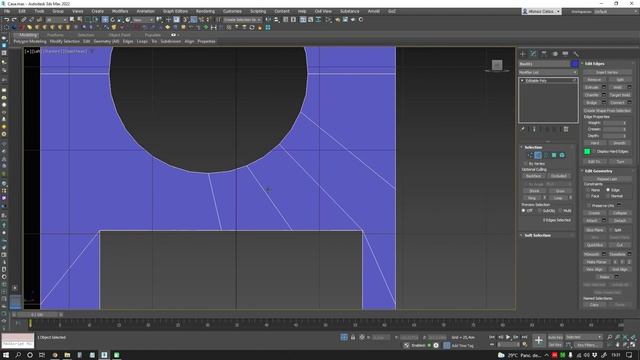The height and width of the screenshot is (360, 640).
Task: Open Task View on taskbar
Action: pyautogui.click(x=42, y=355)
